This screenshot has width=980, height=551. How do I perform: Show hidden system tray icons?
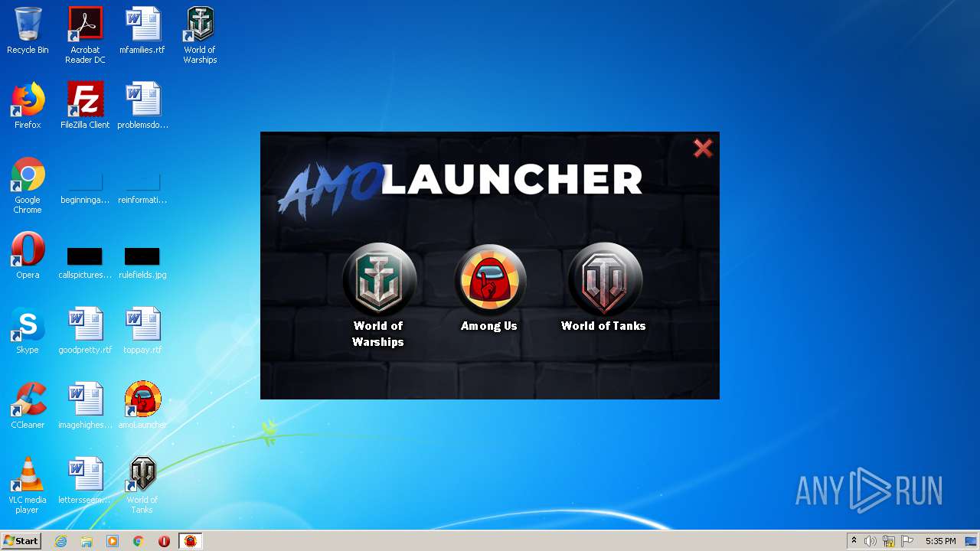[854, 541]
